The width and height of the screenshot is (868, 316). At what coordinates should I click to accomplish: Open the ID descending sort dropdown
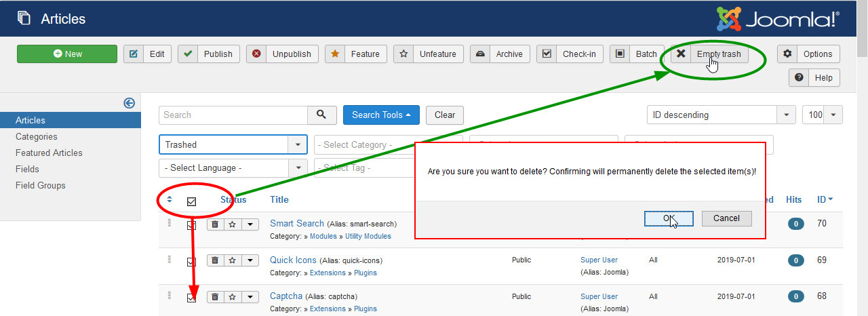pyautogui.click(x=721, y=115)
